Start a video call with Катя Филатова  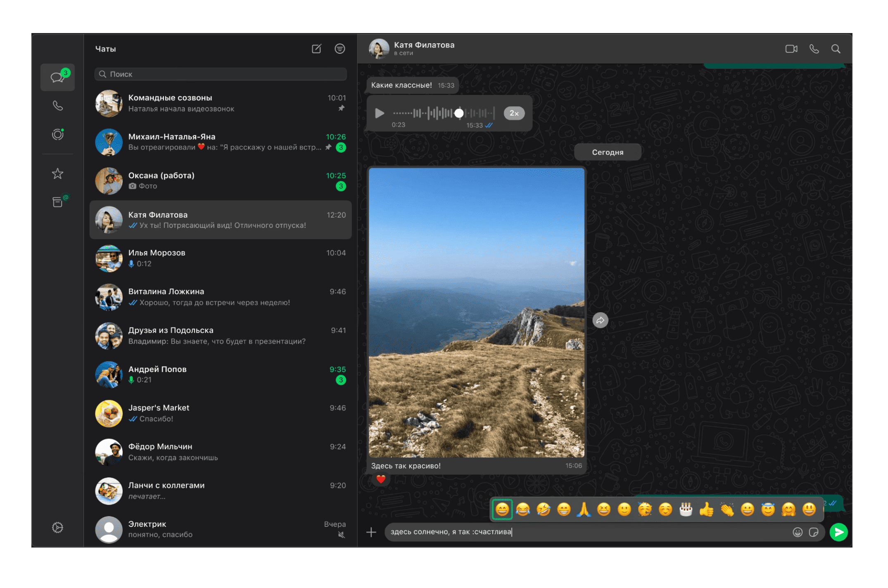[x=791, y=49]
